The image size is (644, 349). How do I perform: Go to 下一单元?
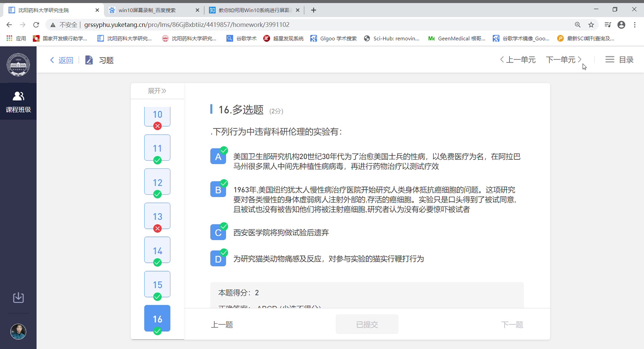coord(563,60)
